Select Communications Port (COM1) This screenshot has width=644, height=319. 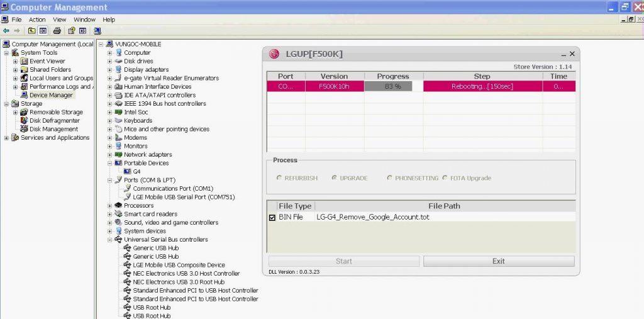(173, 189)
